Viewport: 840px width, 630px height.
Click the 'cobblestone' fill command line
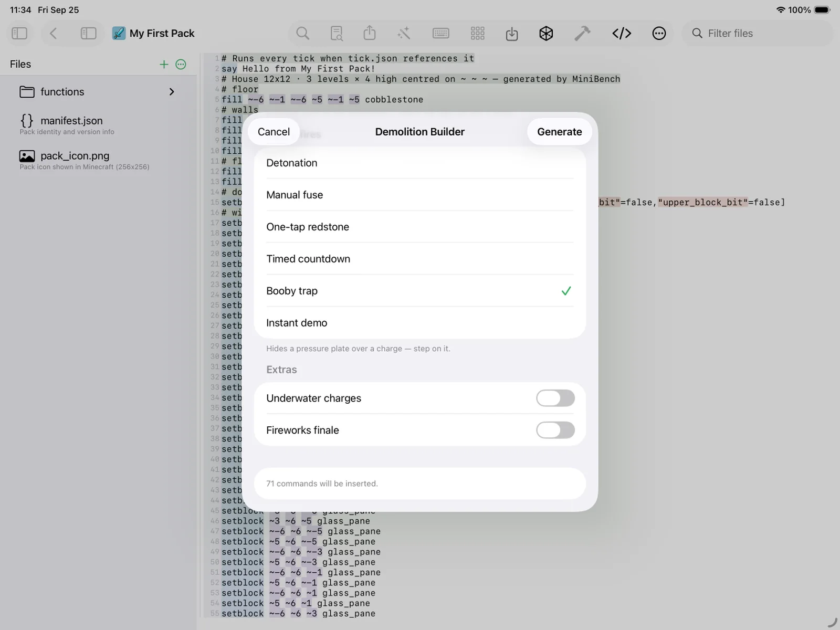click(x=322, y=100)
